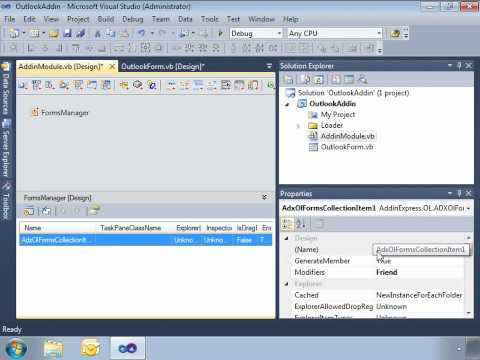Screen dimensions: 480x360
Task: Open the File menu
Action: click(x=10, y=19)
